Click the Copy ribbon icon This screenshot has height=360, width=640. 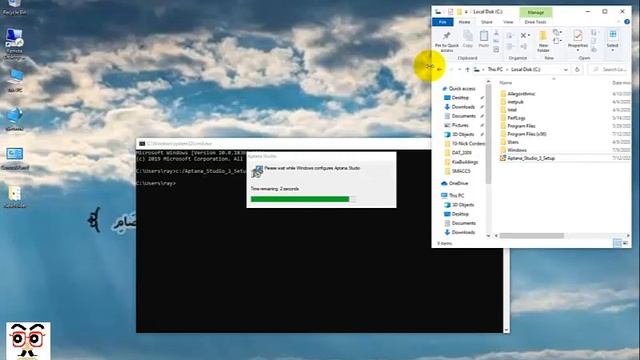coord(468,39)
